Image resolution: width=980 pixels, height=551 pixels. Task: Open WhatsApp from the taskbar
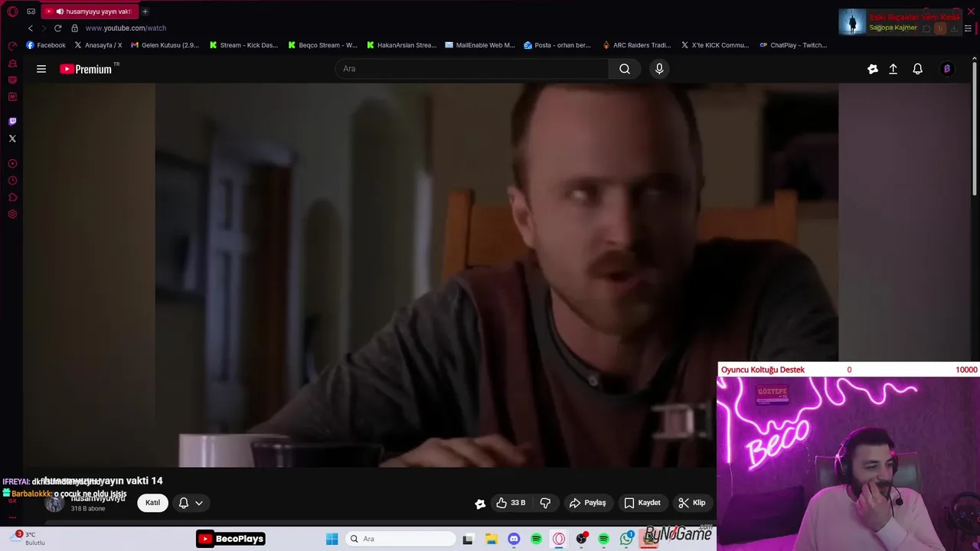tap(627, 539)
